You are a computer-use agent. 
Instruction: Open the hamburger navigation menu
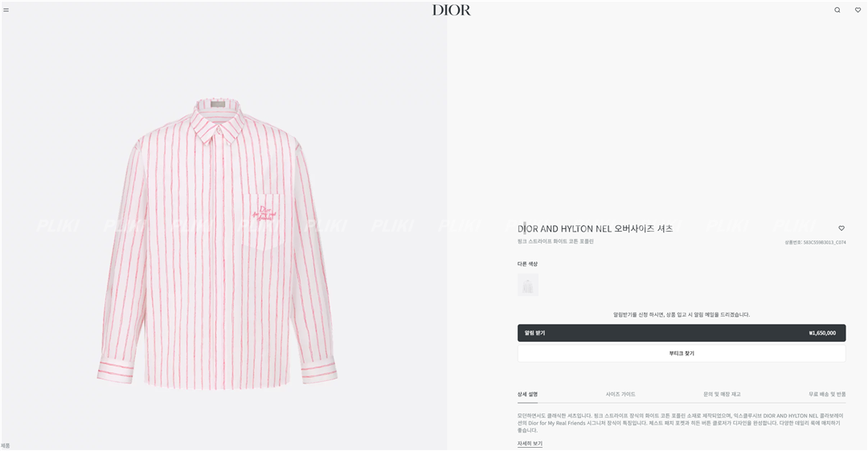pos(6,10)
